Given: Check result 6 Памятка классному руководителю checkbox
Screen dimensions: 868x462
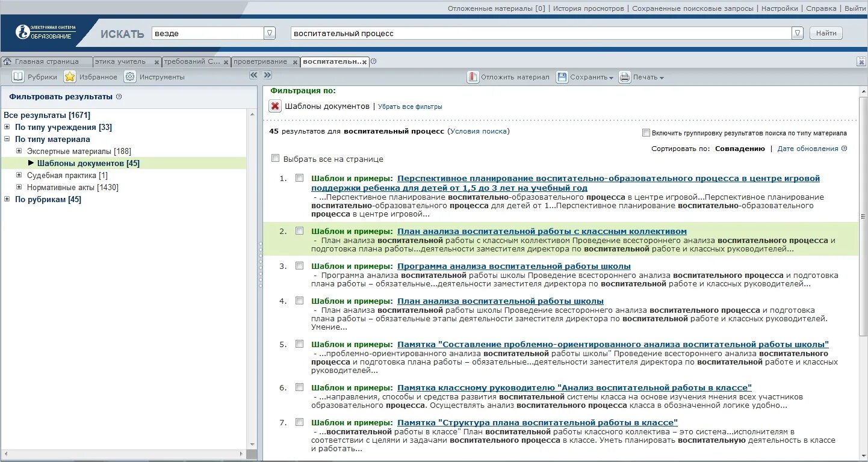Looking at the screenshot, I should pyautogui.click(x=299, y=387).
